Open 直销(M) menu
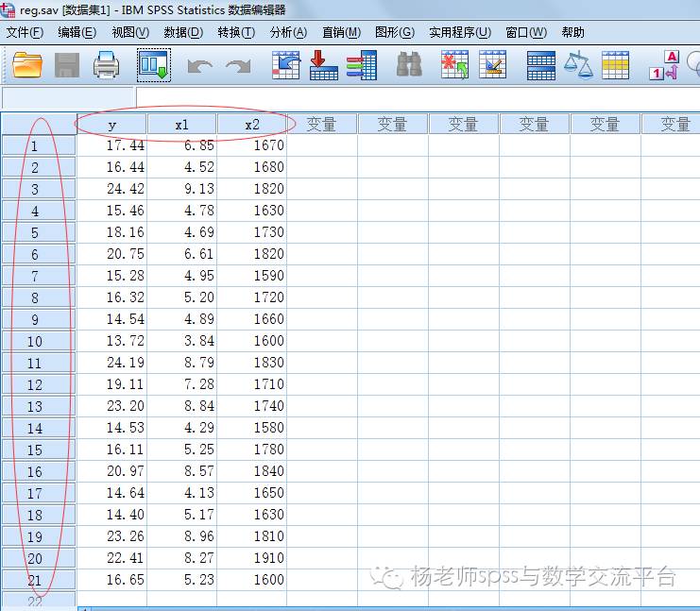This screenshot has width=700, height=611. point(342,32)
